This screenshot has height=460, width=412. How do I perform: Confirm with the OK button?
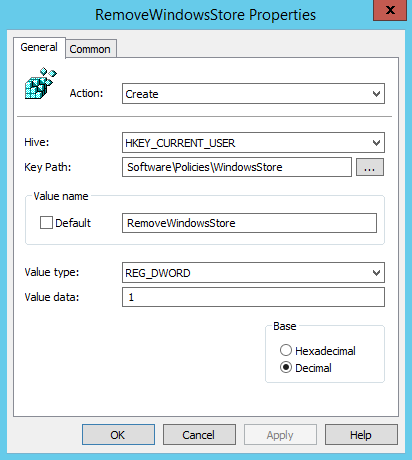click(118, 435)
